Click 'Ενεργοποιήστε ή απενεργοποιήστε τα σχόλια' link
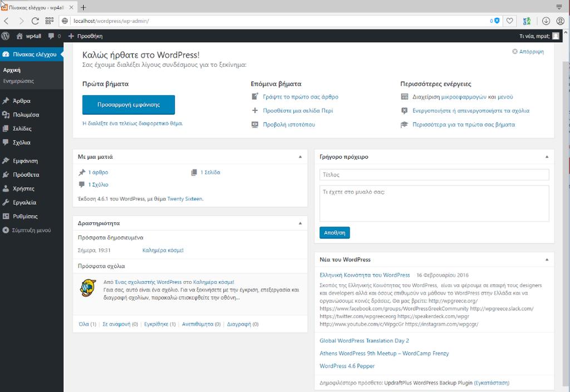 coord(471,111)
